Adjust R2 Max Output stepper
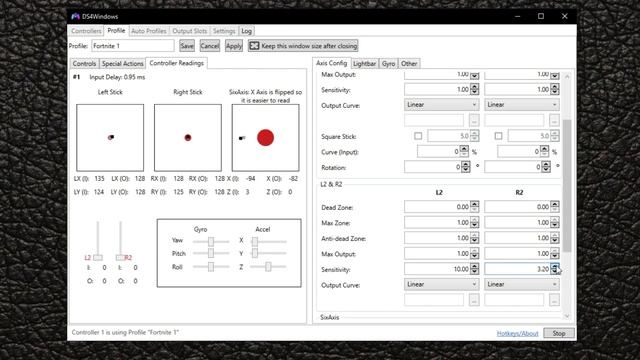 point(554,253)
